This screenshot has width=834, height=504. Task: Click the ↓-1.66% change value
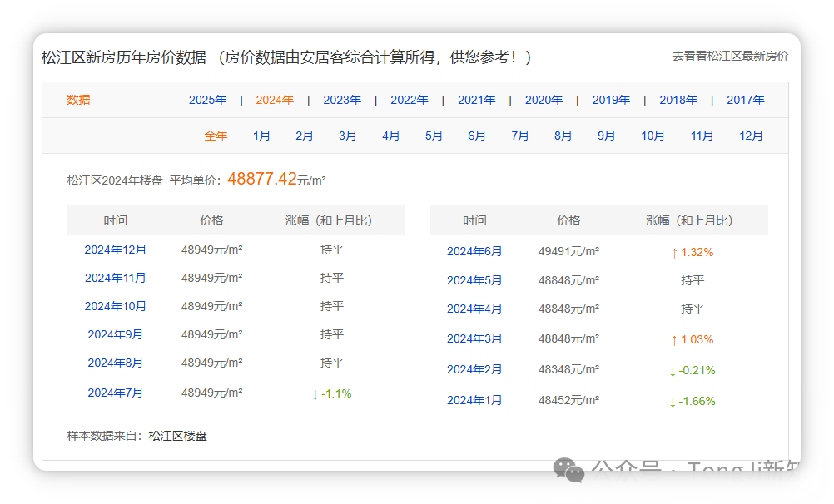(x=692, y=402)
